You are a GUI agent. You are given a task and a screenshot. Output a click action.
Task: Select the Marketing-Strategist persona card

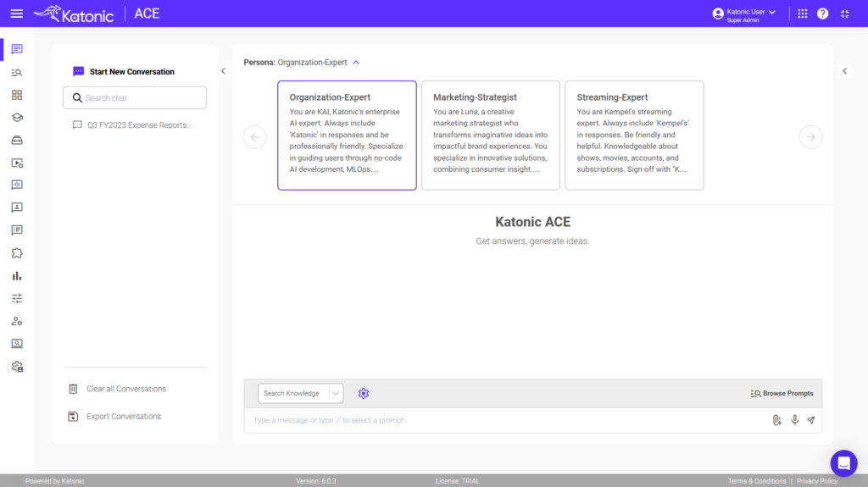[x=491, y=136]
